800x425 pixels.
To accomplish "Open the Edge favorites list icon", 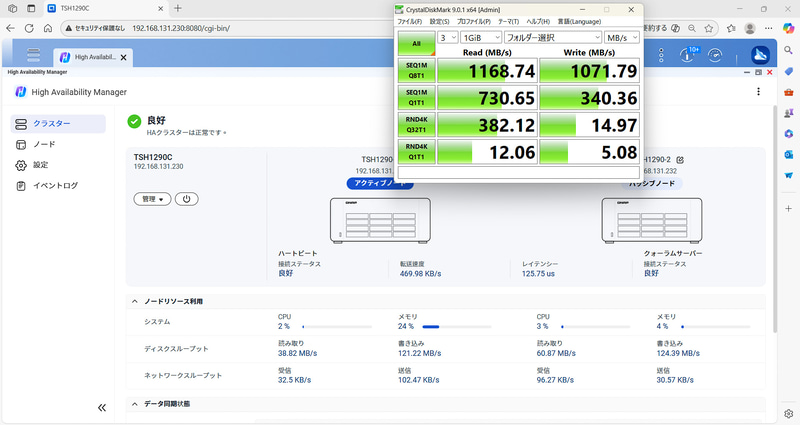I will [731, 28].
